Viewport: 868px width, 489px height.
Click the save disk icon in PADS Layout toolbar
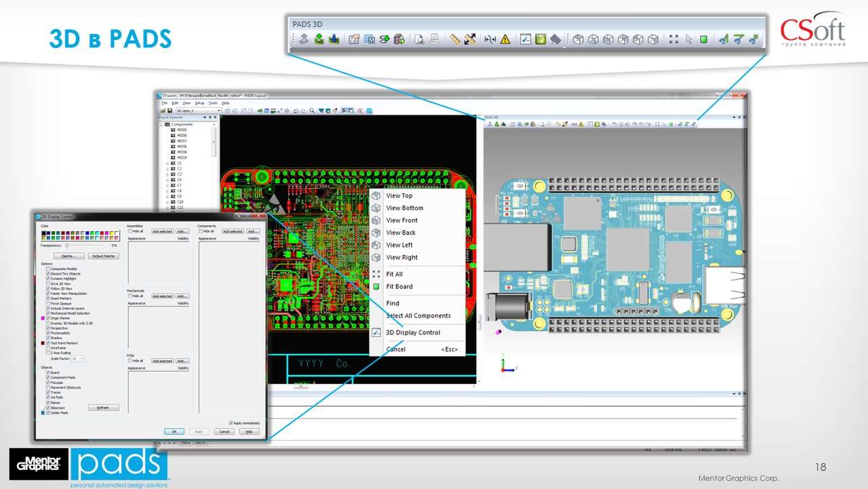coord(170,111)
